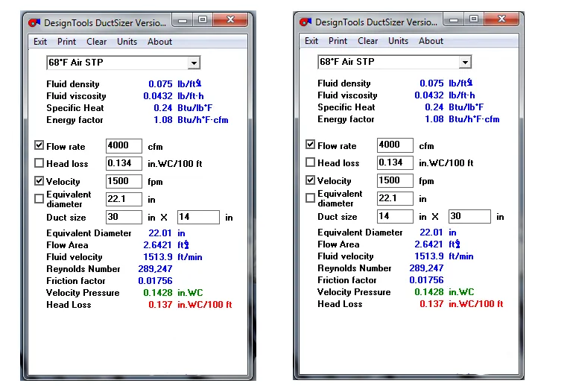
Task: Click the Flow rate cfm field in left window
Action: pos(124,145)
